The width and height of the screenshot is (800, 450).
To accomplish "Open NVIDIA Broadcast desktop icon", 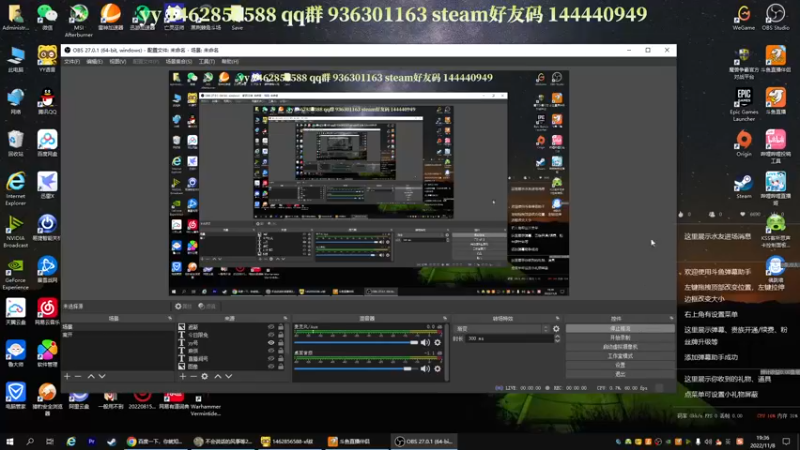I will (x=15, y=231).
